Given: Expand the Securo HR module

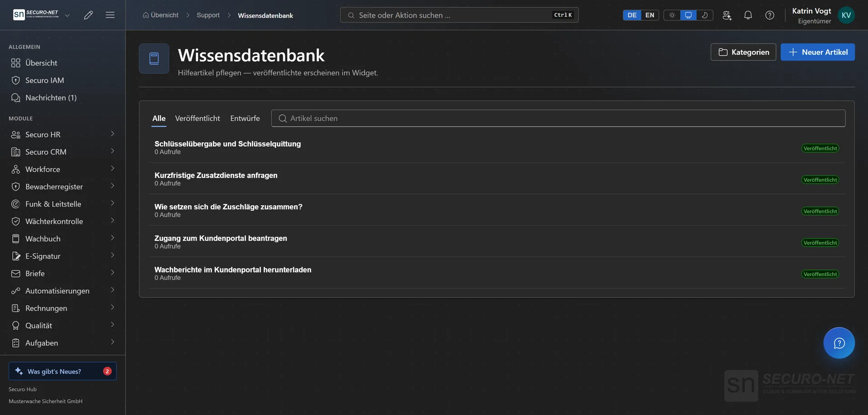Looking at the screenshot, I should tap(63, 134).
